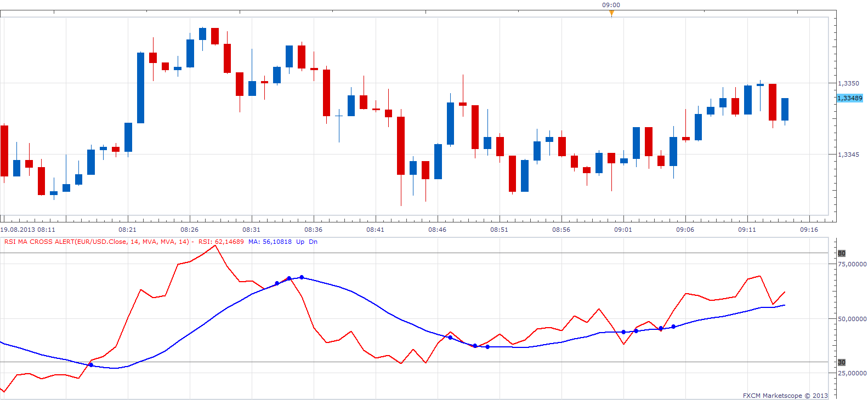
Task: Select the 30 oversold level tag
Action: pos(841,362)
